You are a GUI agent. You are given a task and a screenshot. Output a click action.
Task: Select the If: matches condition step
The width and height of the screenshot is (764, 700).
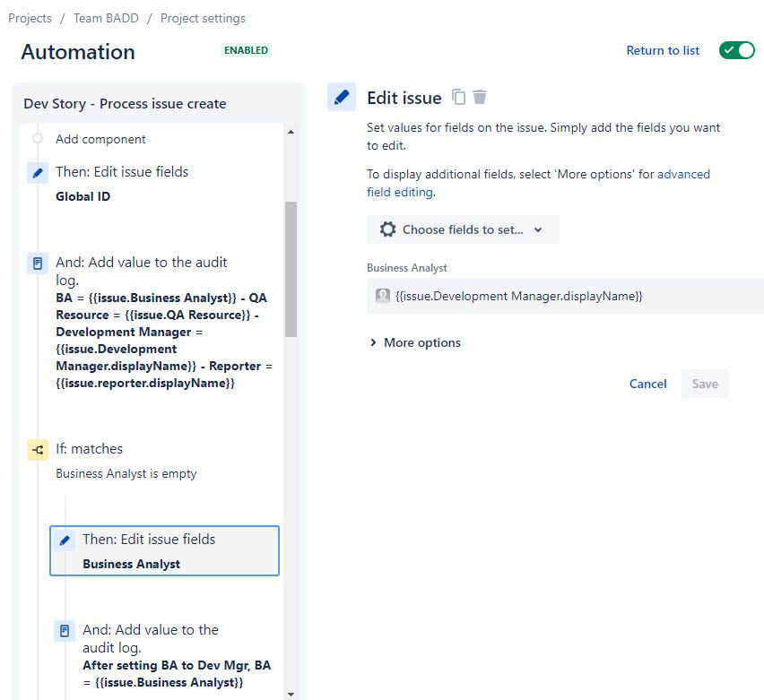tap(151, 461)
